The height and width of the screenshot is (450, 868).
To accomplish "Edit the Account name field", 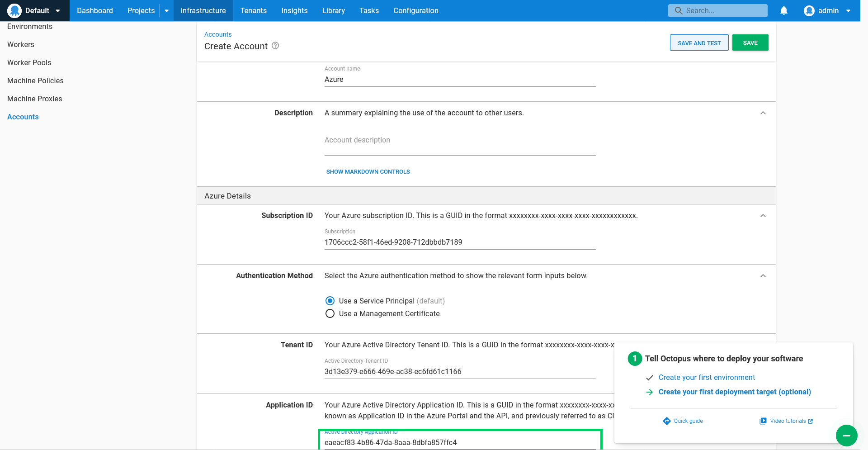I will coord(460,79).
